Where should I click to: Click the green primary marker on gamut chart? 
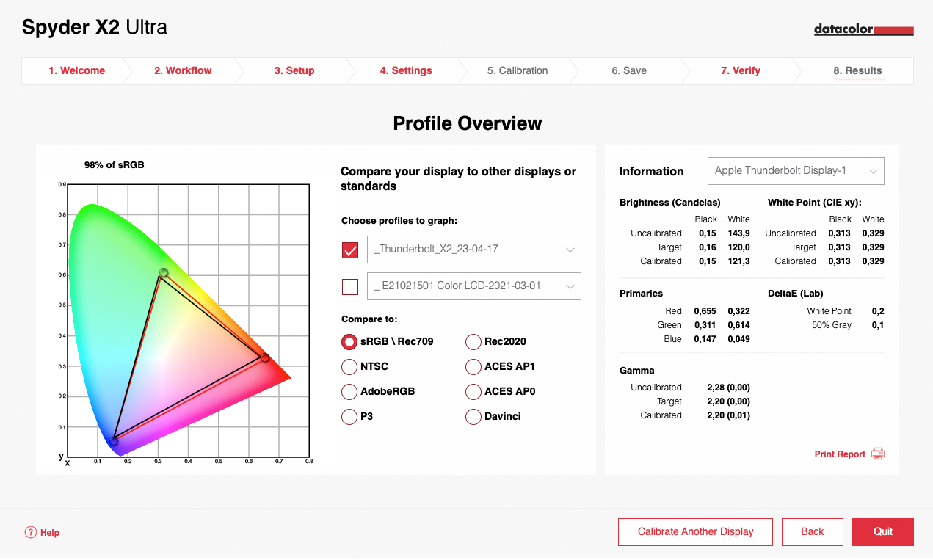pos(164,273)
